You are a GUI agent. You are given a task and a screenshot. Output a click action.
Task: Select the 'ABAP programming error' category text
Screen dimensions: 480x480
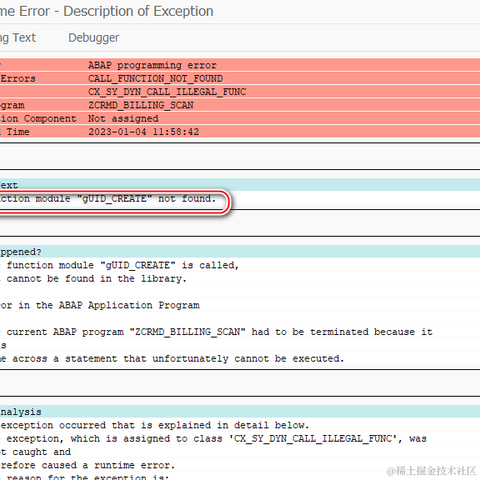pos(152,65)
